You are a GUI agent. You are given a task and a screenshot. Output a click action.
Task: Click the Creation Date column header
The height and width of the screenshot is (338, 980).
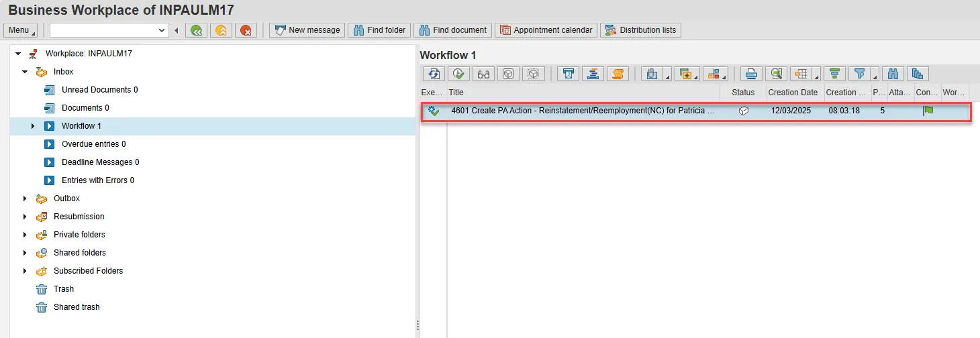pyautogui.click(x=793, y=93)
